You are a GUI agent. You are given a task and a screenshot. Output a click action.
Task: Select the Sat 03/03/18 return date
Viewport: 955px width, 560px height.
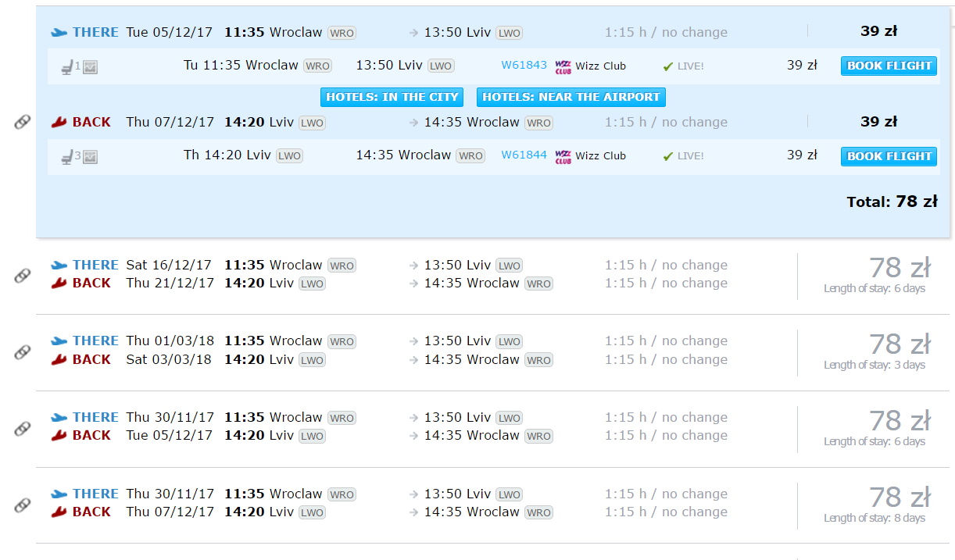(169, 359)
